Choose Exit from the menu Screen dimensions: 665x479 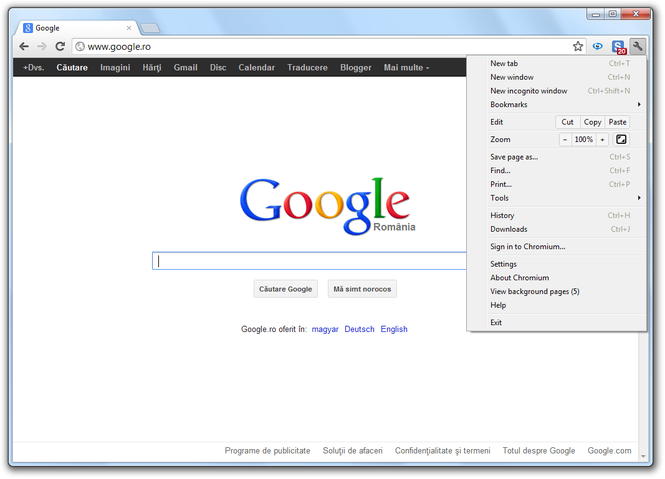click(x=566, y=322)
